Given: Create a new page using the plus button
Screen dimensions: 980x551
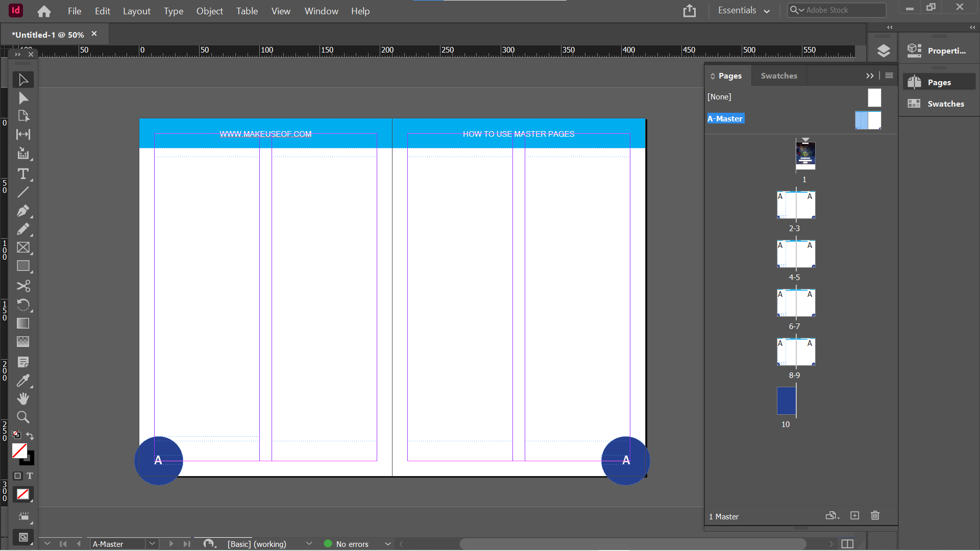Looking at the screenshot, I should [855, 516].
